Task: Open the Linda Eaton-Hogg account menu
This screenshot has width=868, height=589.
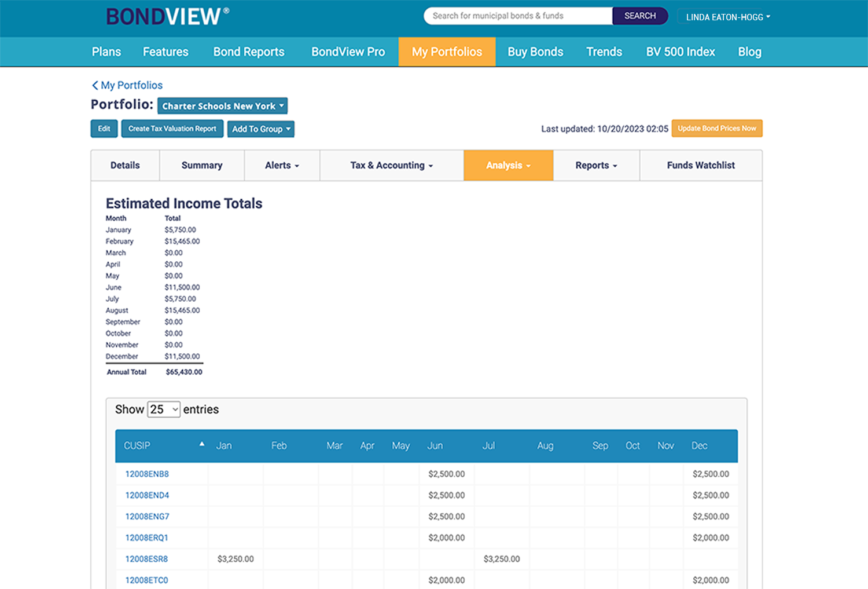Action: [x=725, y=17]
